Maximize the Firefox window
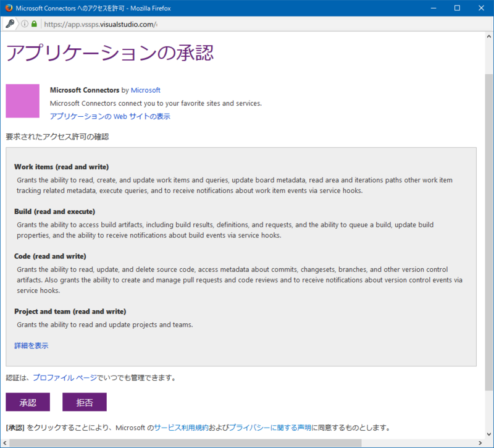This screenshot has height=448, width=494. tap(457, 8)
